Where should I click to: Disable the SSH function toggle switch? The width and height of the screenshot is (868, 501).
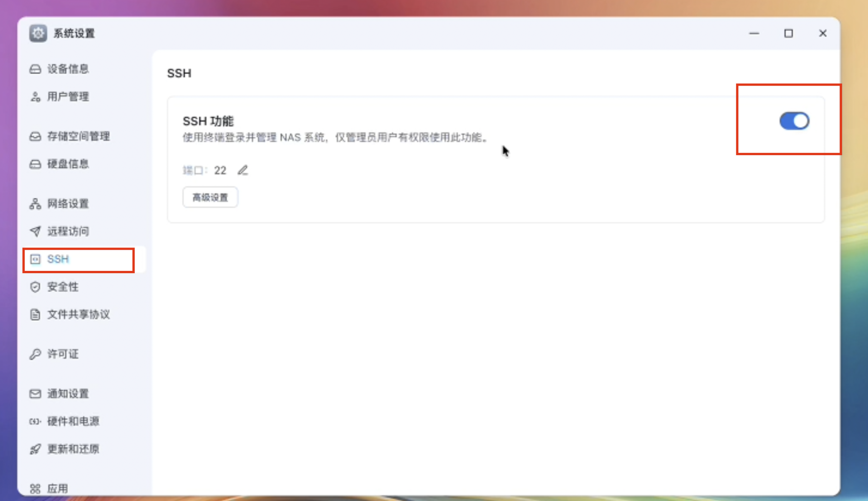click(794, 121)
